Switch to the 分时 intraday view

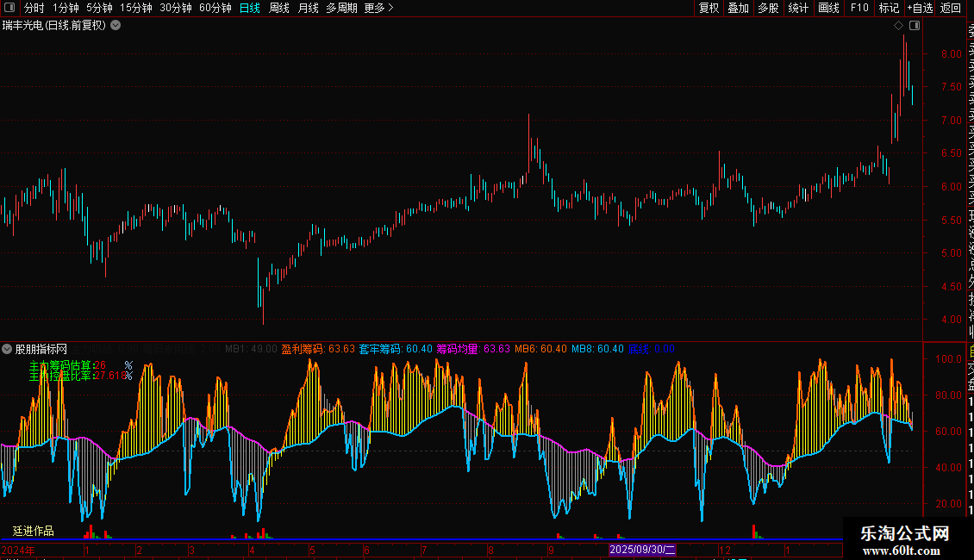(x=34, y=8)
